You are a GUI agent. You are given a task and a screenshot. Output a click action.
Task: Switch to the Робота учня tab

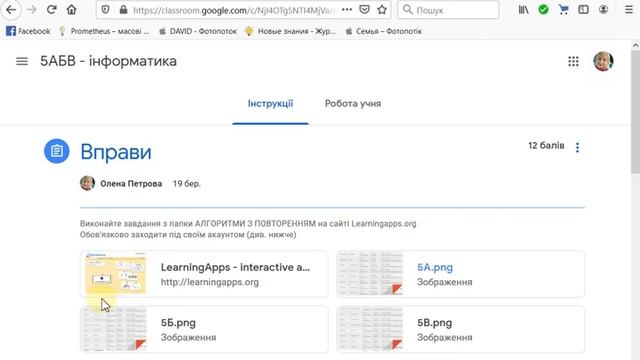(353, 104)
